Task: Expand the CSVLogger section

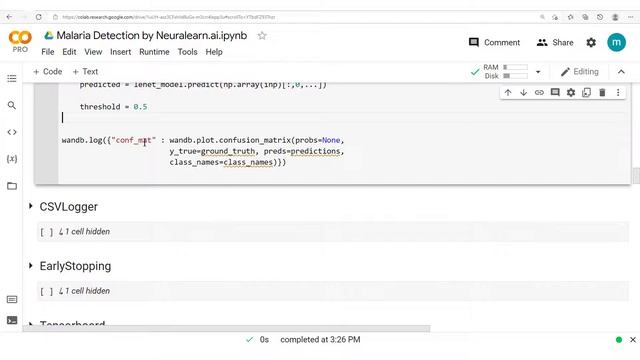Action: point(31,206)
